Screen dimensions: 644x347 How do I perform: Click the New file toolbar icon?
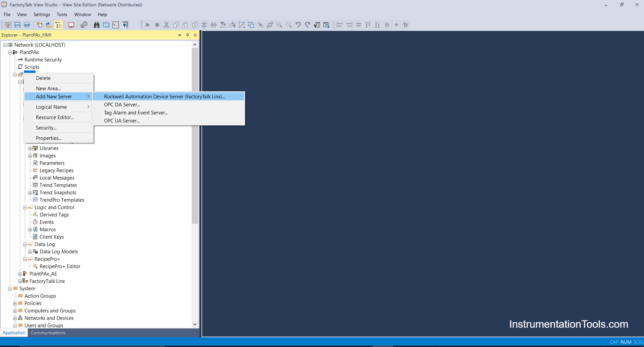[x=39, y=25]
